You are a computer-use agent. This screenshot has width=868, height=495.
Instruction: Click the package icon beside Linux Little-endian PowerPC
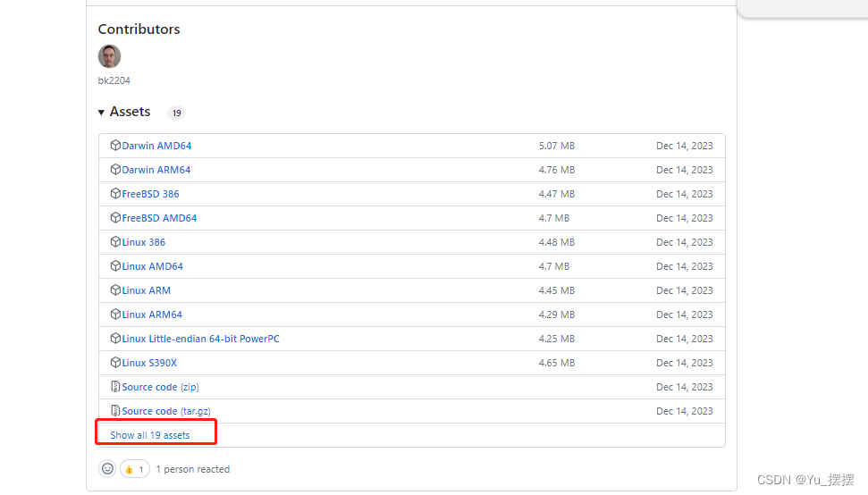(x=115, y=339)
